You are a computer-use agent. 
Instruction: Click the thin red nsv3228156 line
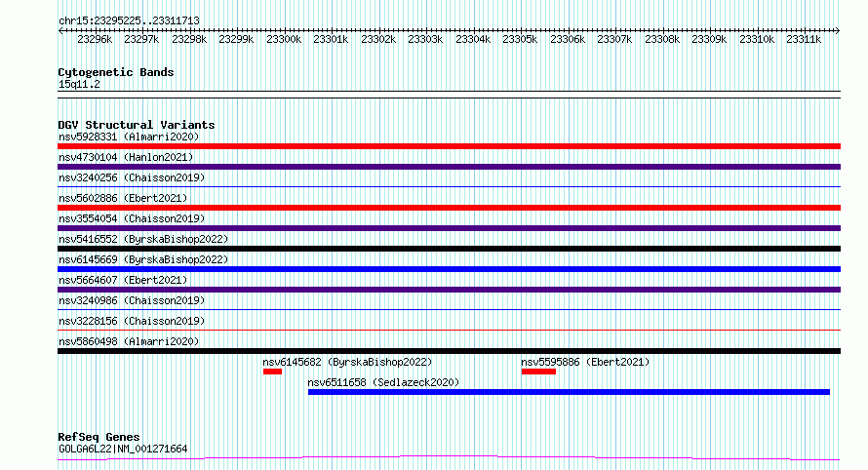coord(449,331)
